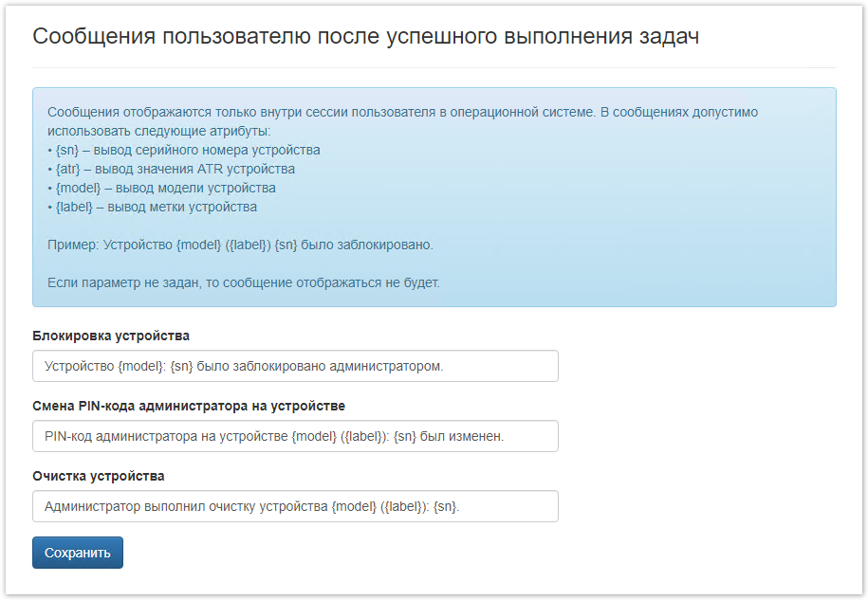Screen dimensions: 868x600
Task: Click the {sn} serial number attribute line
Action: (x=184, y=150)
